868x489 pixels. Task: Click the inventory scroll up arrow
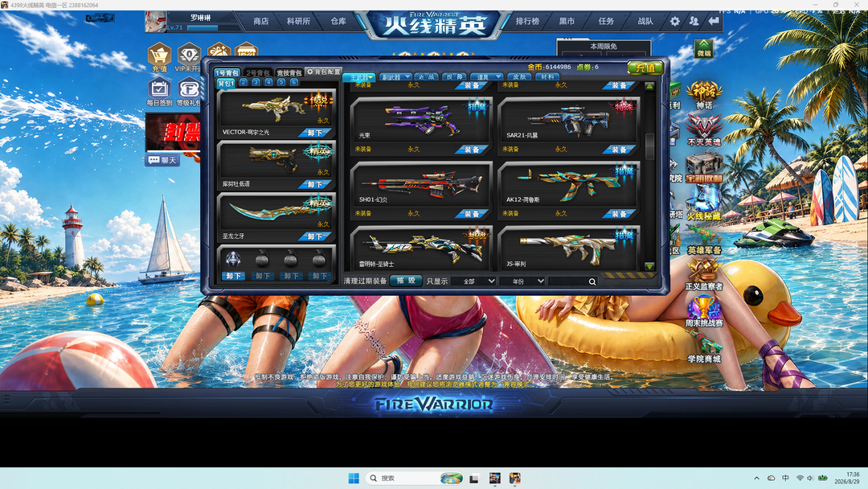pos(649,86)
